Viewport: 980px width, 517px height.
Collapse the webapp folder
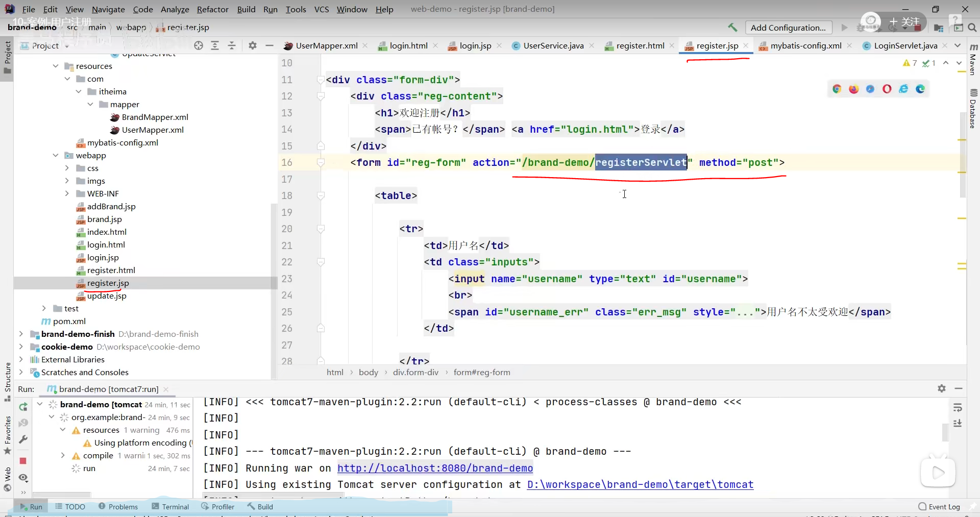[x=56, y=156]
